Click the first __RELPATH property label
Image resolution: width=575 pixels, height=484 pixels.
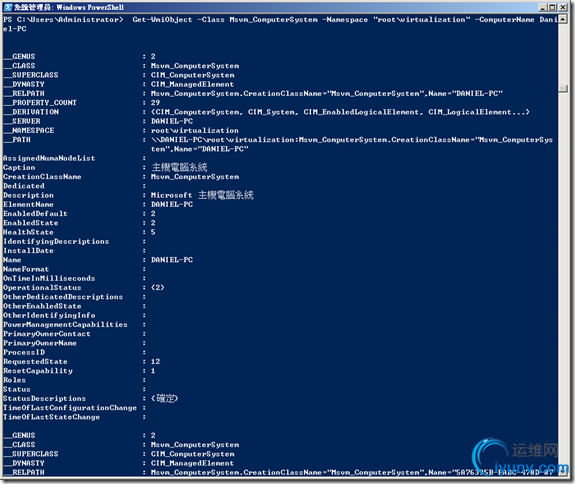tap(24, 94)
